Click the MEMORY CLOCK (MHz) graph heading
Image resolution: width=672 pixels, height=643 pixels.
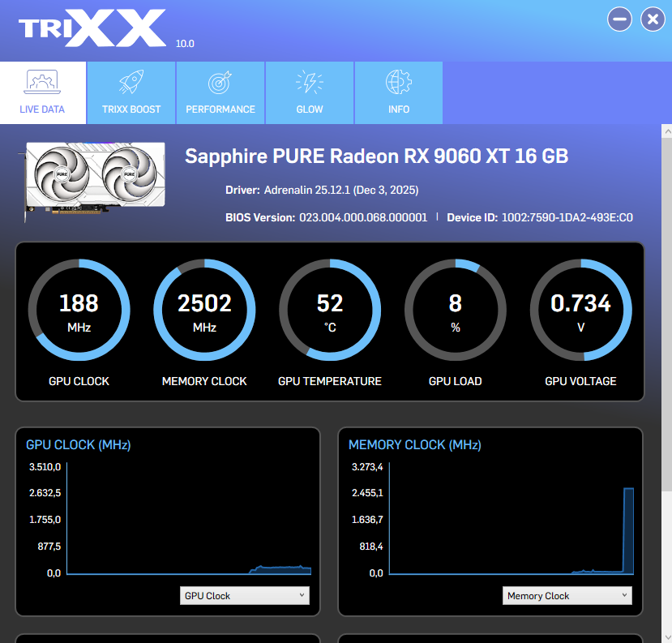(415, 445)
